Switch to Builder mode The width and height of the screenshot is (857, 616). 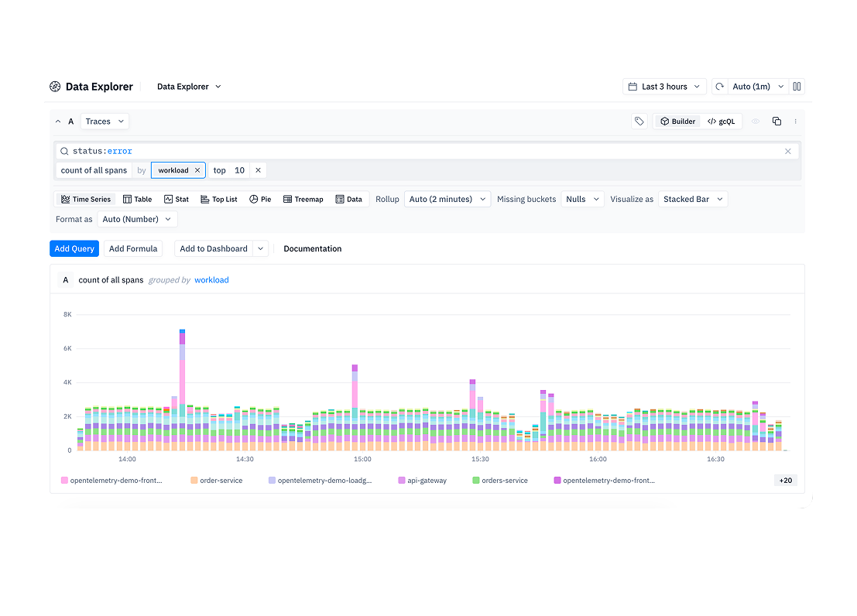click(x=677, y=121)
